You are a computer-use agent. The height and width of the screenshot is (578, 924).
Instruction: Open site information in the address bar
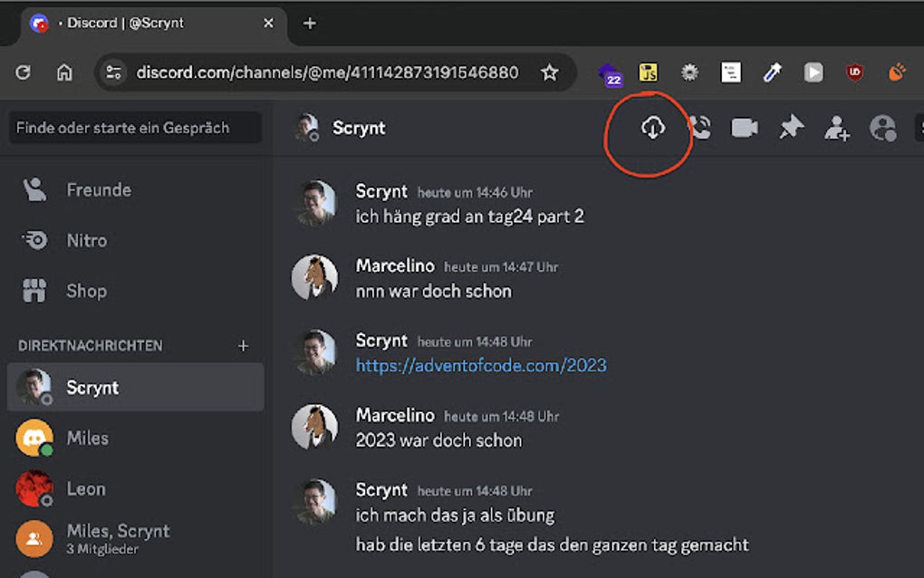[x=114, y=72]
